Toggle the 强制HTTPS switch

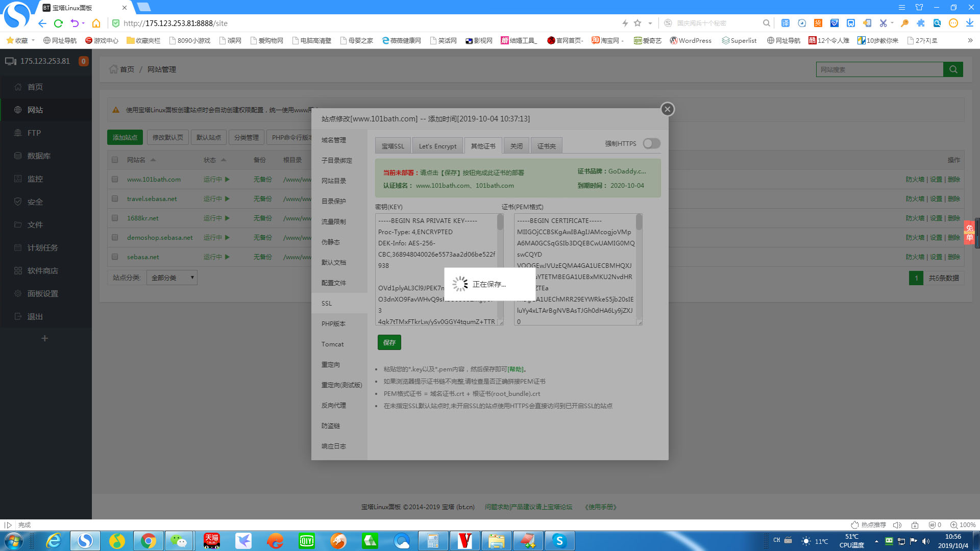651,144
